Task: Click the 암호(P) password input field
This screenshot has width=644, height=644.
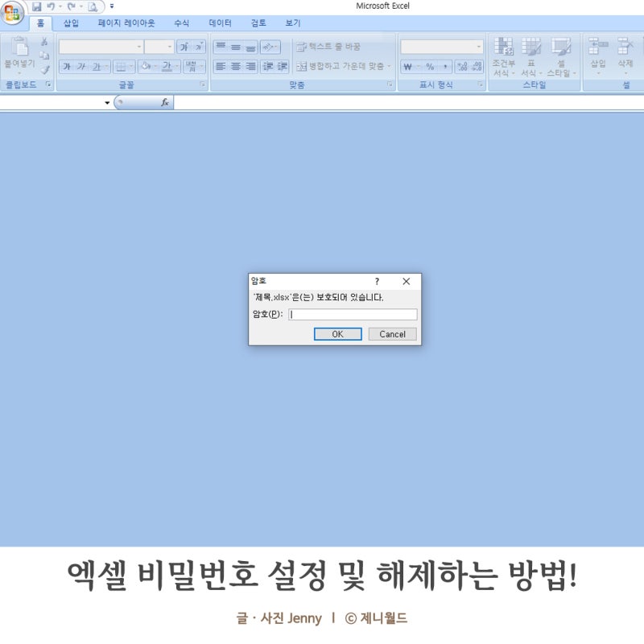Action: 353,315
